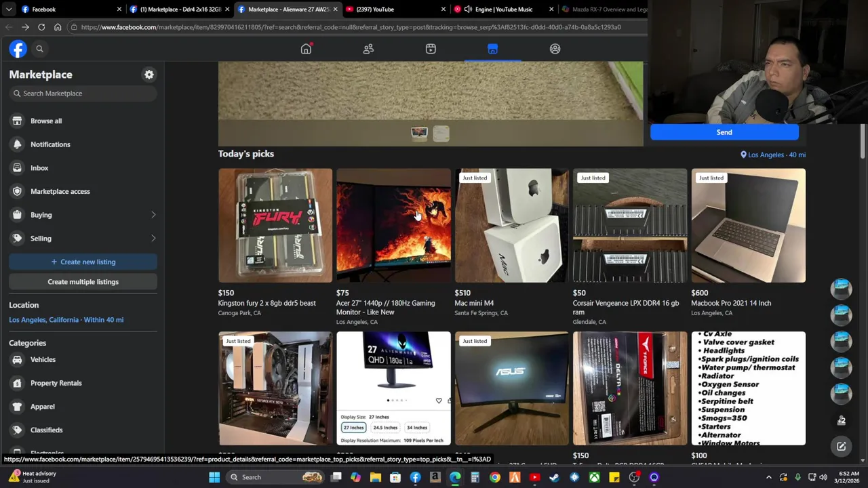The width and height of the screenshot is (868, 488).
Task: Open Vehicles category
Action: (x=83, y=360)
